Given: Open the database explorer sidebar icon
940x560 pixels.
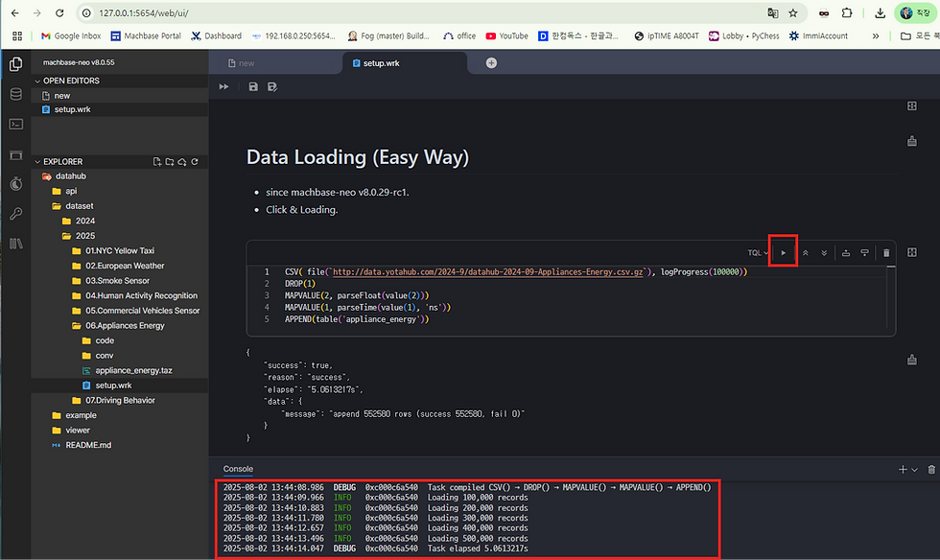Looking at the screenshot, I should coord(16,94).
